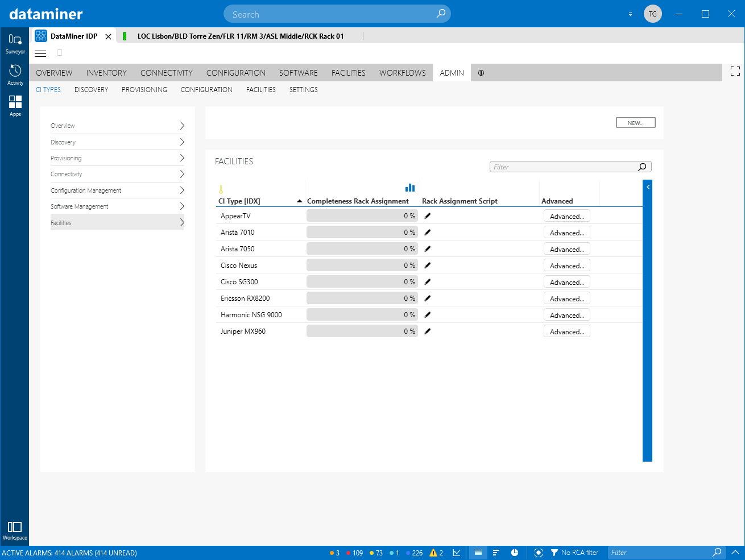Open Advanced settings for Cisco Nexus
The image size is (745, 560).
click(x=567, y=266)
